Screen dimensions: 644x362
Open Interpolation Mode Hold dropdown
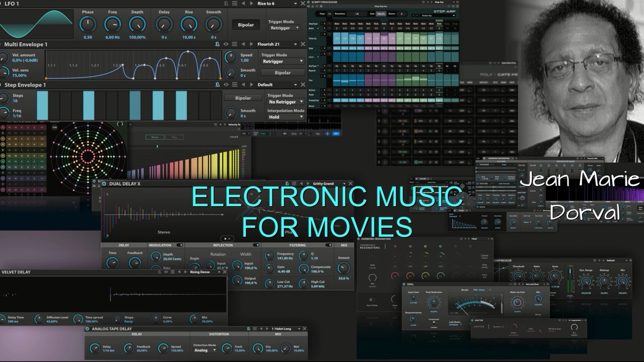point(286,117)
